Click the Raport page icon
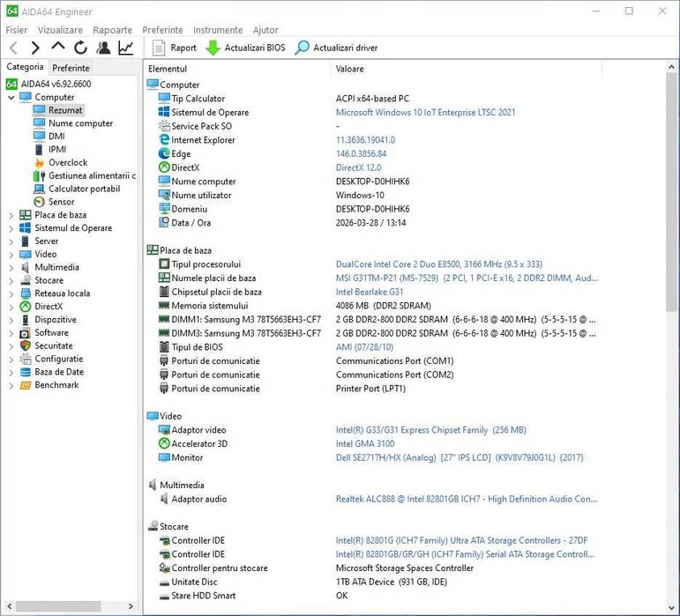The image size is (680, 616). coord(159,48)
